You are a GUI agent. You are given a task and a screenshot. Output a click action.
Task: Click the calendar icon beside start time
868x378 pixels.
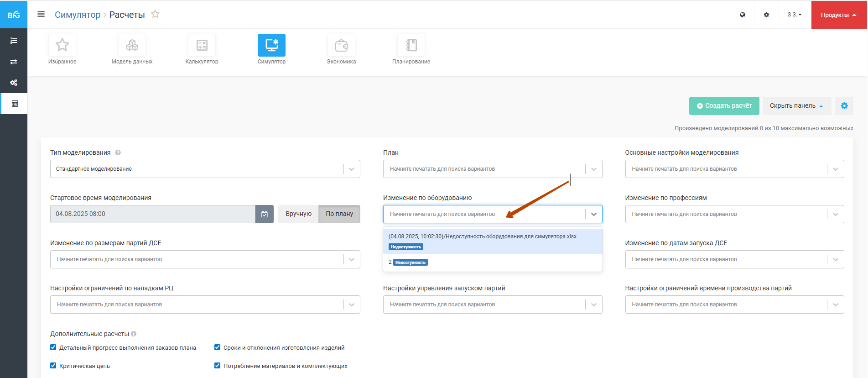pos(265,214)
